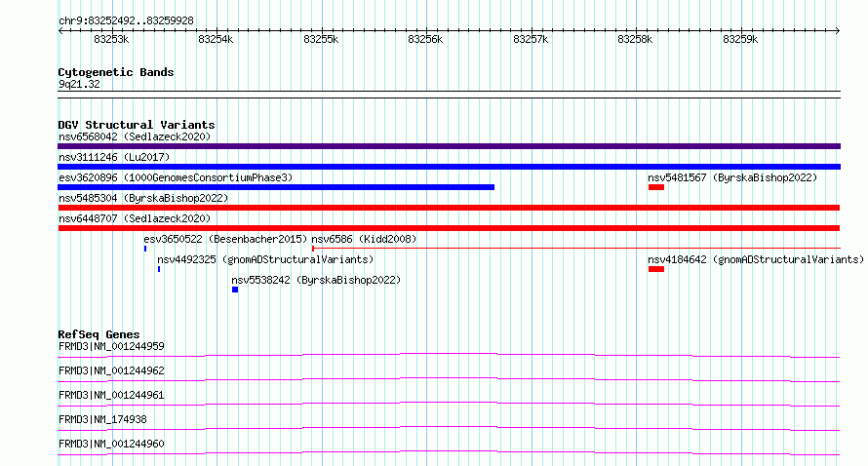868x466 pixels.
Task: Open esv3650522 (Besenbacher2015) variant label
Action: pos(225,239)
